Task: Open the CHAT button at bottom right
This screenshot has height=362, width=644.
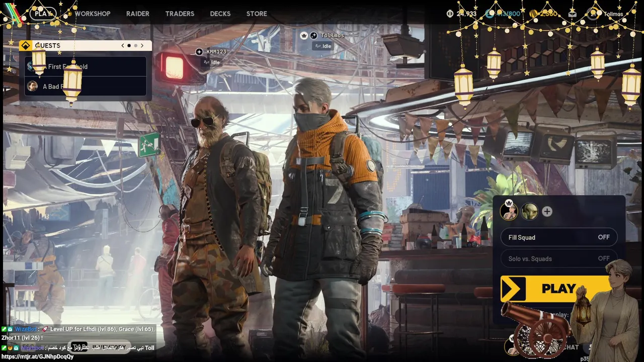Action: point(571,347)
